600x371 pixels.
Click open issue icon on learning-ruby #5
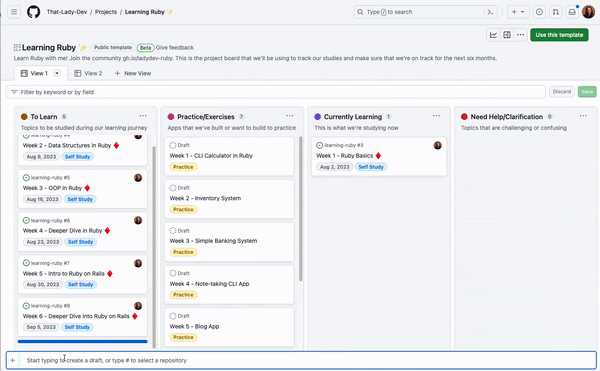pos(26,177)
